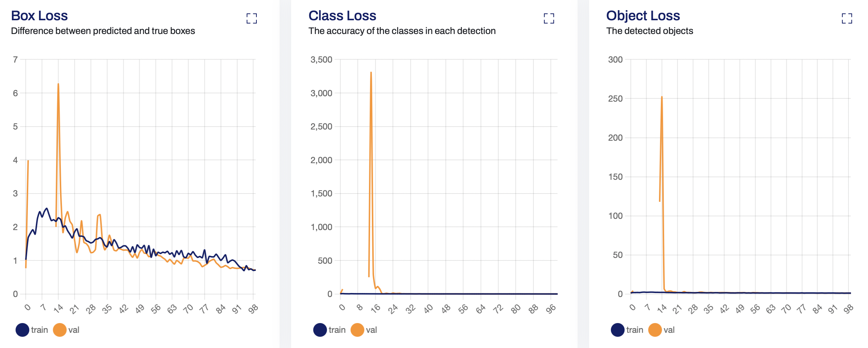868x348 pixels.
Task: Click the val spike peak in Box Loss chart
Action: [x=58, y=84]
